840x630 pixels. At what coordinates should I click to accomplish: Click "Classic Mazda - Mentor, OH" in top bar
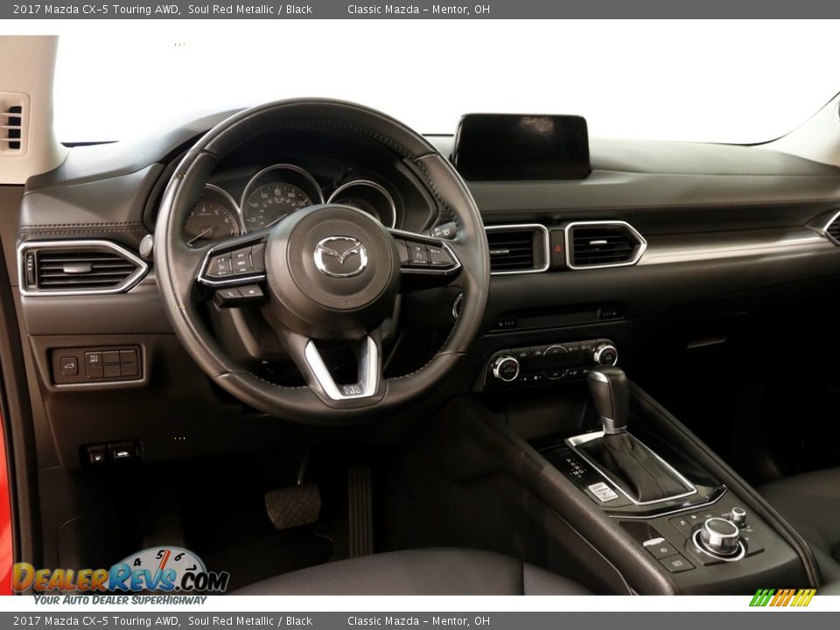(418, 10)
